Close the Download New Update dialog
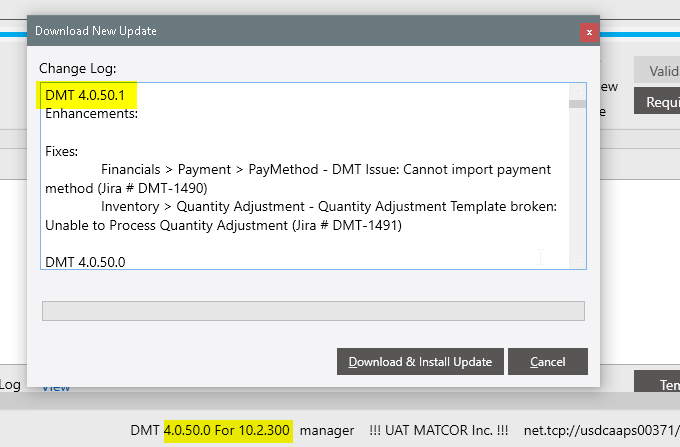This screenshot has height=447, width=680. coord(589,32)
